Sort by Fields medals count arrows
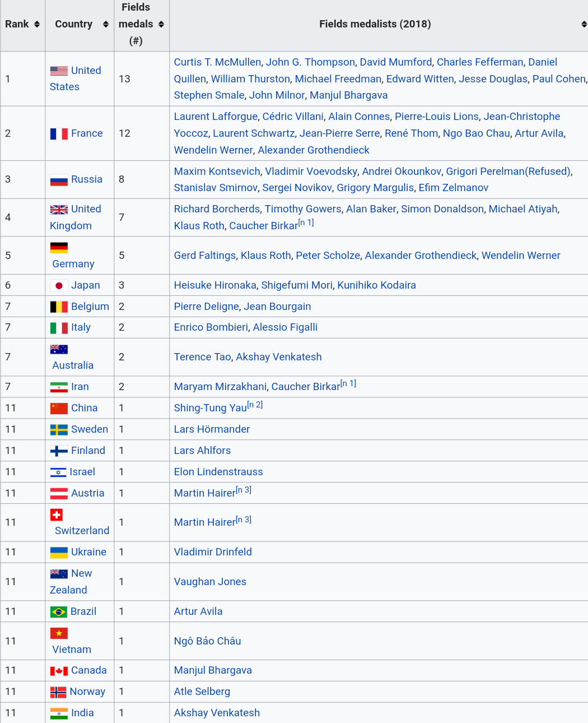This screenshot has height=723, width=588. [161, 24]
